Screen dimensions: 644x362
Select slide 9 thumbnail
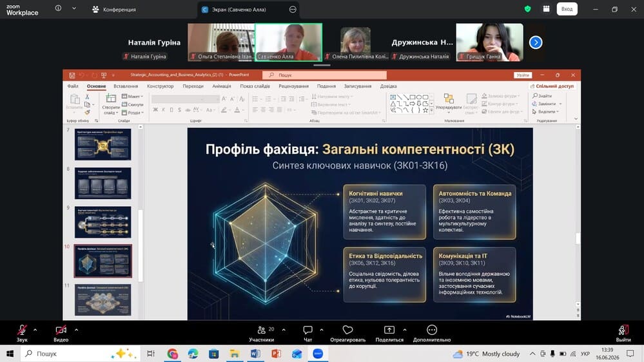point(103,222)
